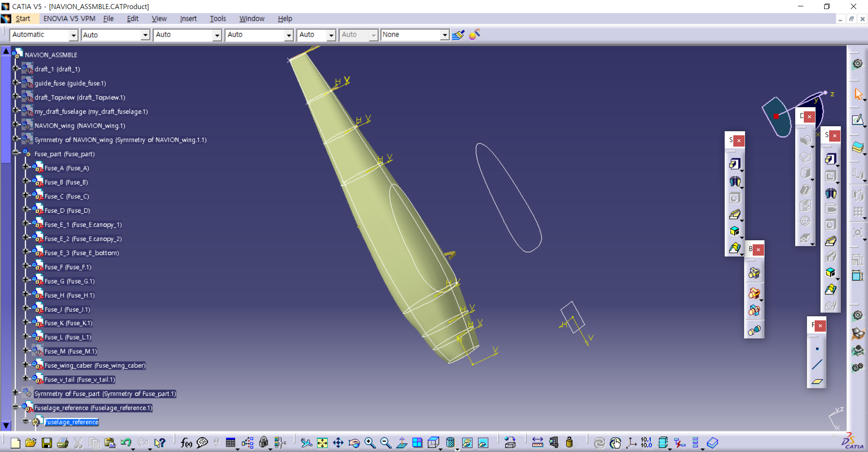Open the Window menu
The image size is (868, 452).
(x=252, y=19)
